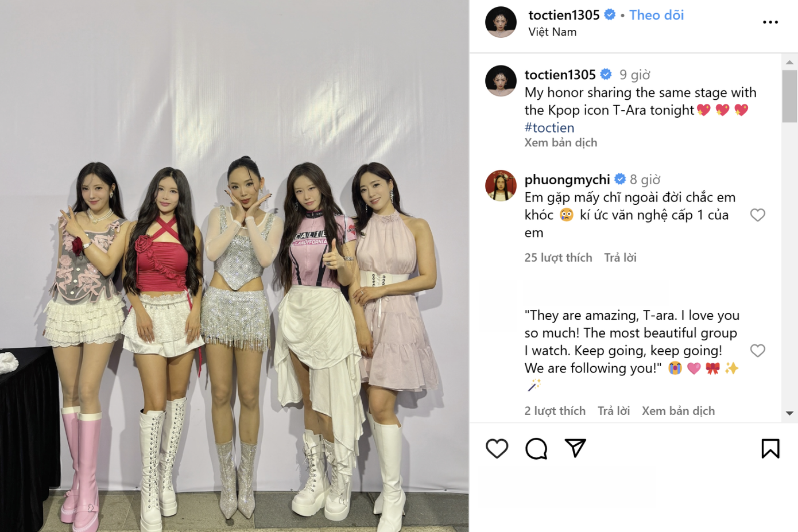Open the #toctien hashtag link
The width and height of the screenshot is (798, 532).
click(549, 127)
